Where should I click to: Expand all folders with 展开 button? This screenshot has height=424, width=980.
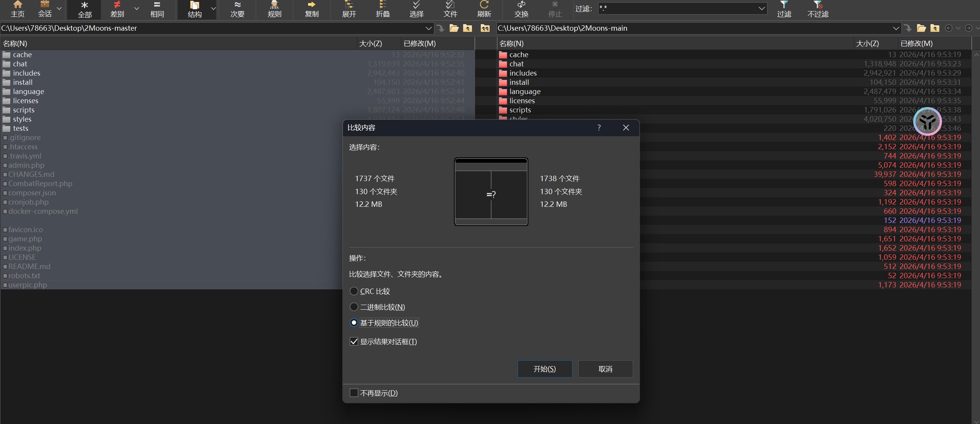pyautogui.click(x=349, y=9)
